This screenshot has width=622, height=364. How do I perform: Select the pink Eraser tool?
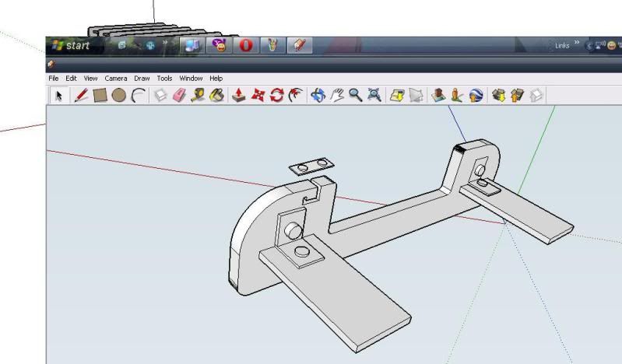(x=179, y=96)
